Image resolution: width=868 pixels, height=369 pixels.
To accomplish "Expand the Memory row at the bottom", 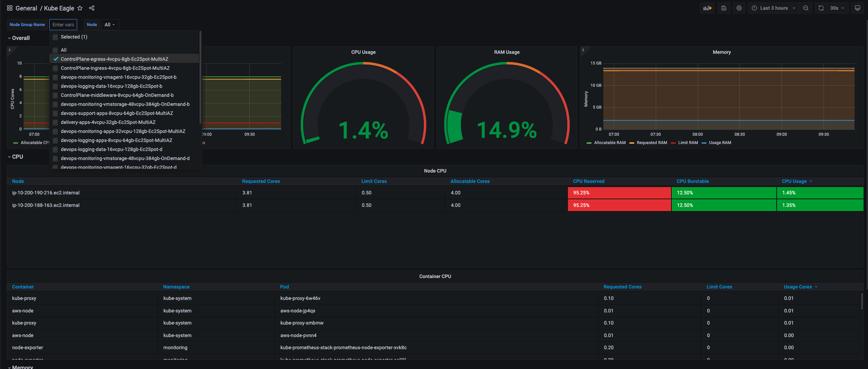I will tap(20, 367).
